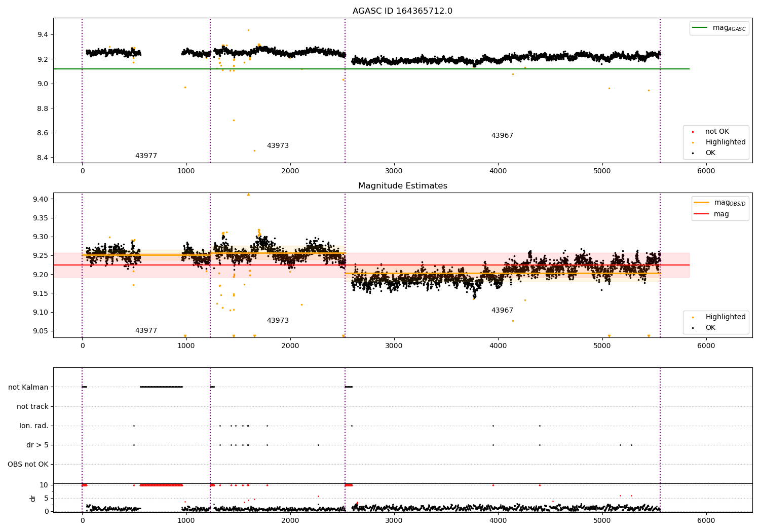This screenshot has height=532, width=760.
Task: Click the 9.10 y-tick in Magnitude Estimates plot
Action: [41, 313]
